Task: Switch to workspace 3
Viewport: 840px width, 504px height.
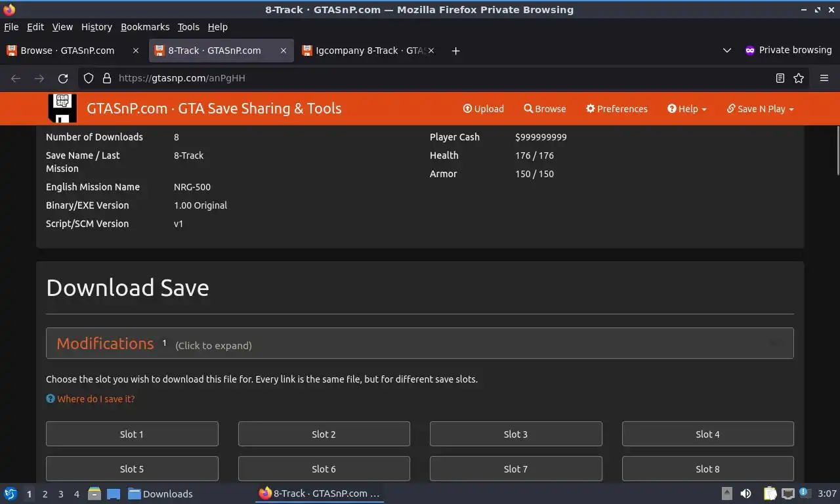Action: point(60,494)
